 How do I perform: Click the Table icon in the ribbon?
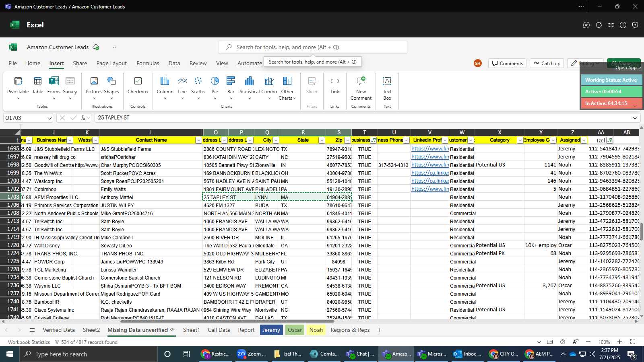38,85
